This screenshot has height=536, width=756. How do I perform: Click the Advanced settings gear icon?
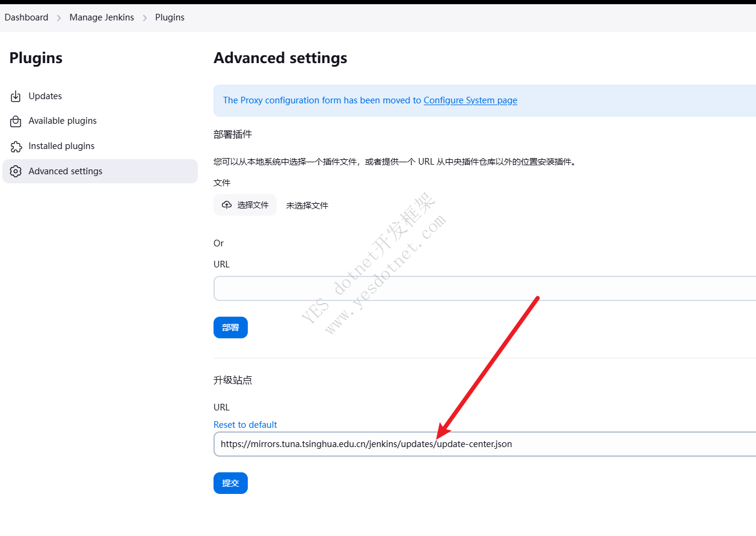click(16, 171)
